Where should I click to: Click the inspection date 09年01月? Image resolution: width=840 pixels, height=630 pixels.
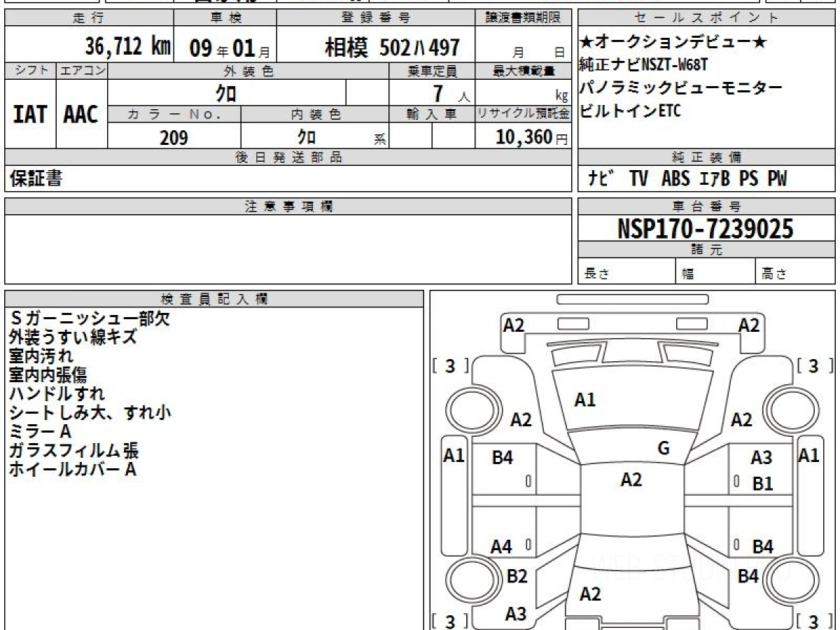(230, 48)
